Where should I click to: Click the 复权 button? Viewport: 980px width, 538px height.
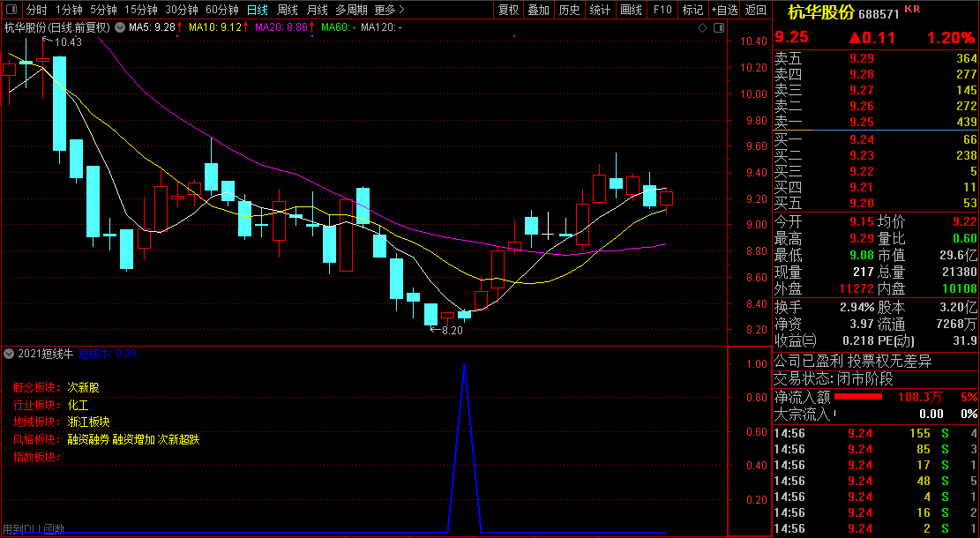[x=508, y=10]
